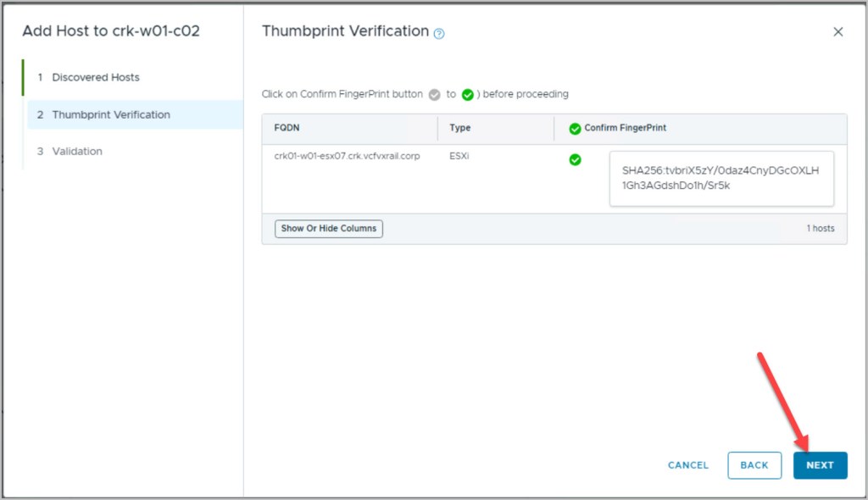Go BACK to the previous step

[754, 465]
